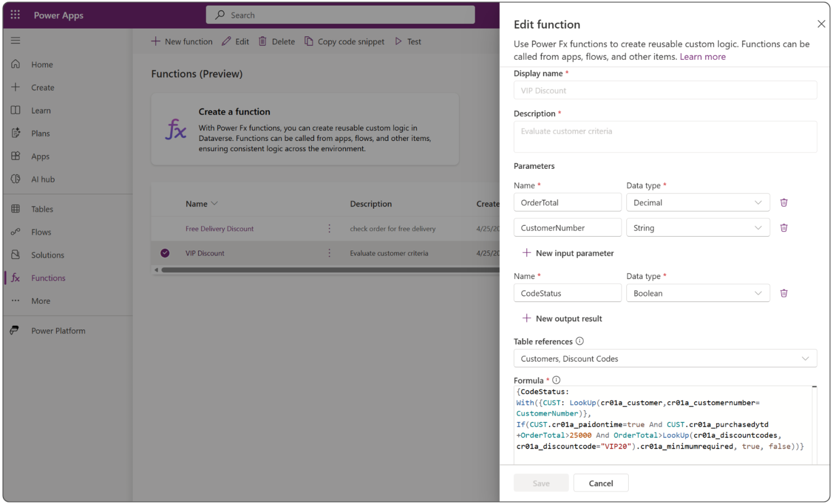Sort by the Name column header
This screenshot has width=833, height=504.
[x=202, y=204]
